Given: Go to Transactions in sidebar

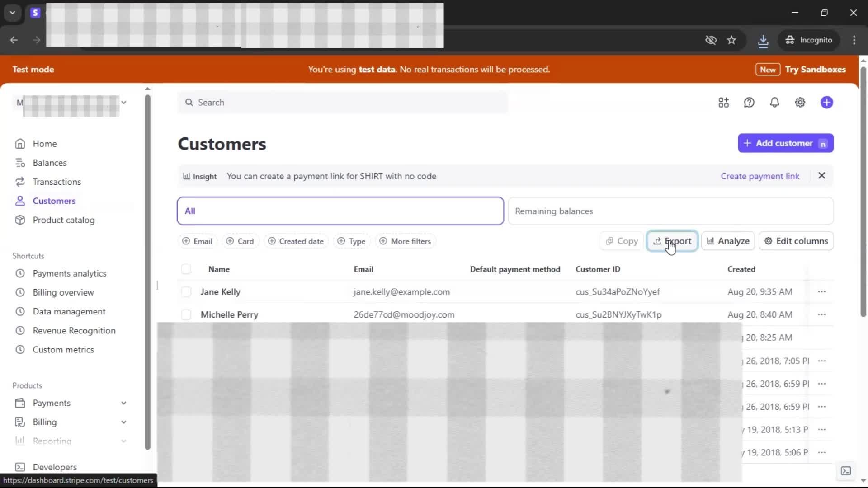Looking at the screenshot, I should point(57,182).
